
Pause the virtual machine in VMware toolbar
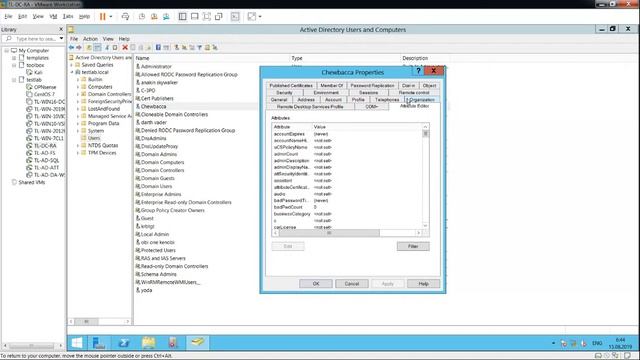pos(102,16)
